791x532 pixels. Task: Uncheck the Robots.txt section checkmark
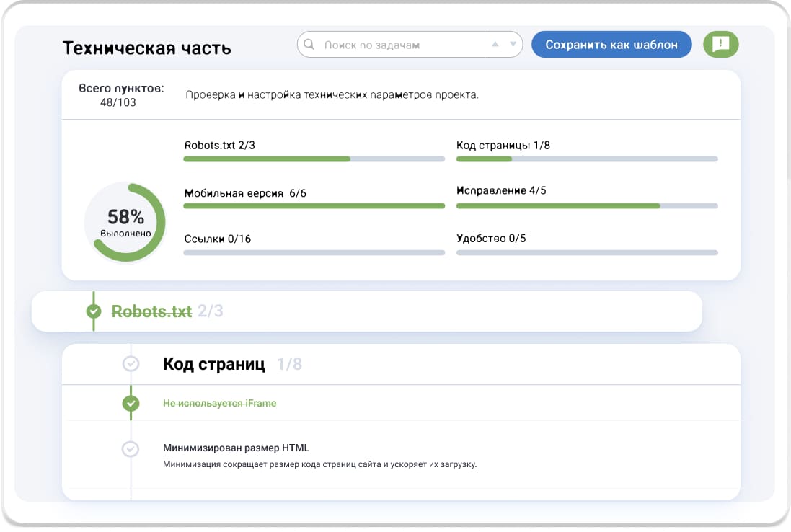[94, 311]
